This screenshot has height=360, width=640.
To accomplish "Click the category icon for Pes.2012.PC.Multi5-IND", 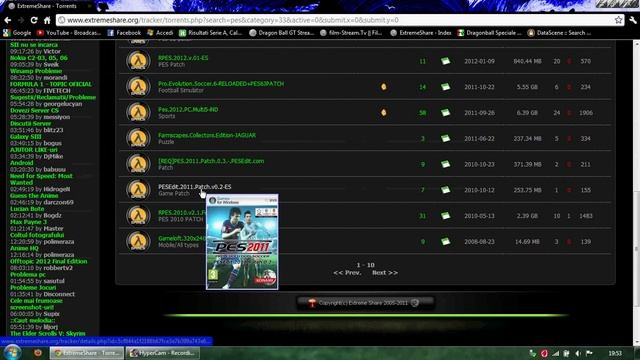I will click(x=138, y=112).
